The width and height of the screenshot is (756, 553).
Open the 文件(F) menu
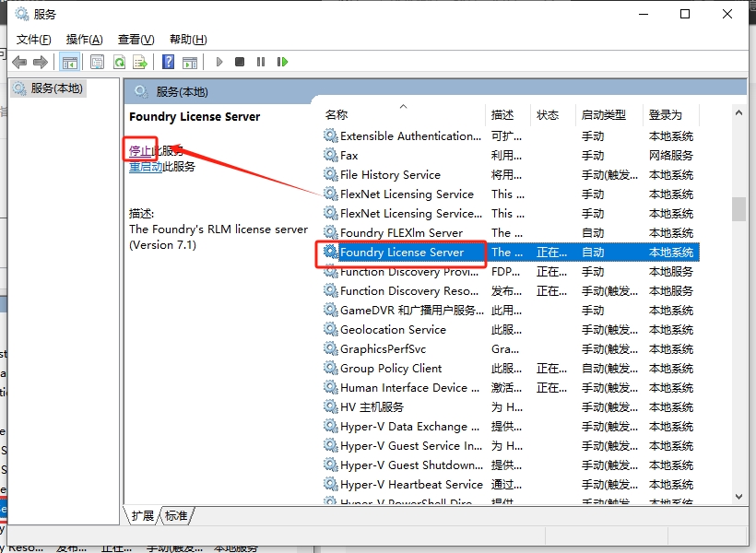pyautogui.click(x=33, y=39)
